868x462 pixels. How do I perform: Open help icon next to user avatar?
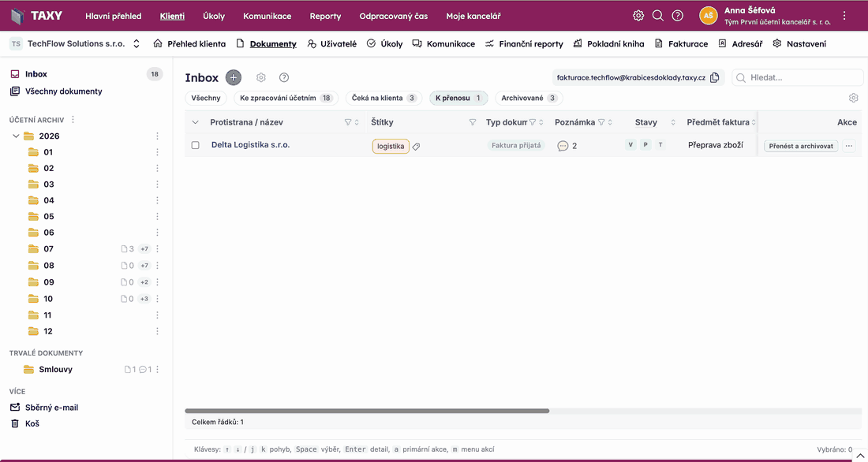pyautogui.click(x=677, y=16)
